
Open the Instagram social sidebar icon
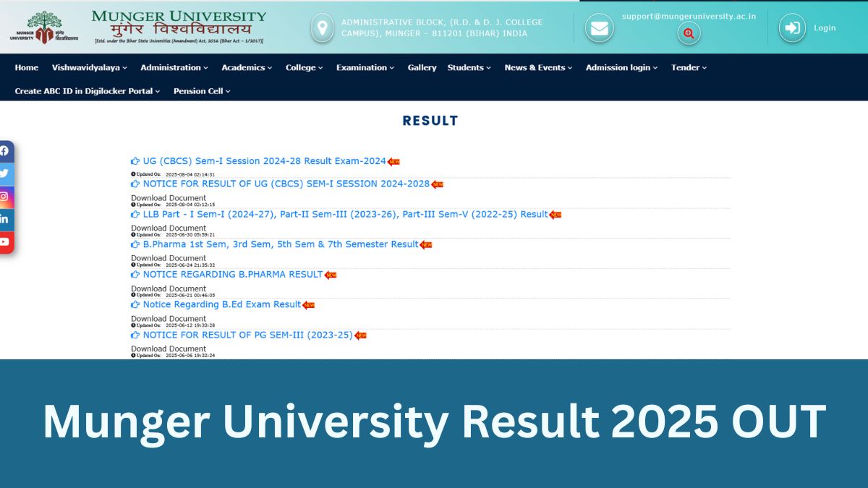click(5, 197)
